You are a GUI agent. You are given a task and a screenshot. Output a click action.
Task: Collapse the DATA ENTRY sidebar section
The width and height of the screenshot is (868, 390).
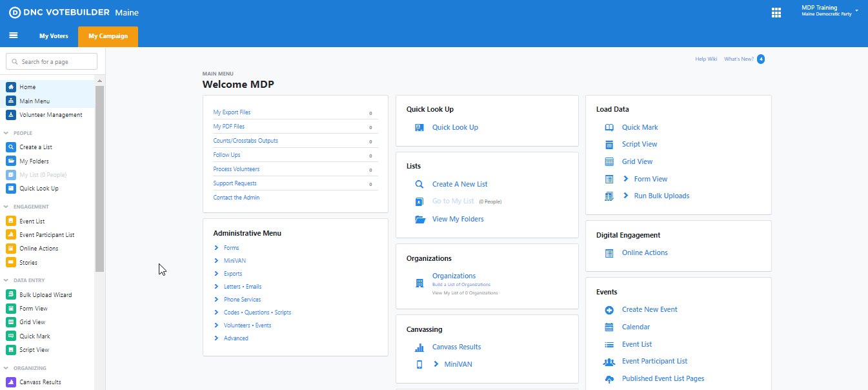[6, 281]
